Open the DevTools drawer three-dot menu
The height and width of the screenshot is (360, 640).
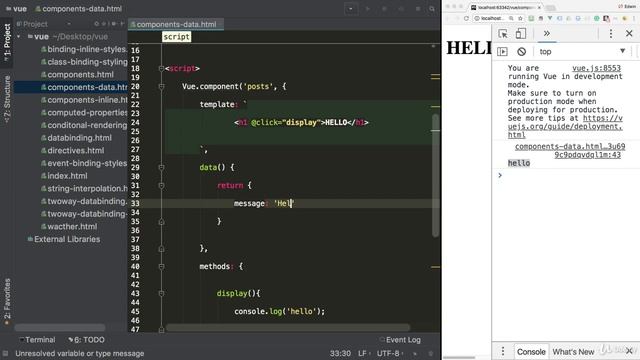pyautogui.click(x=503, y=351)
